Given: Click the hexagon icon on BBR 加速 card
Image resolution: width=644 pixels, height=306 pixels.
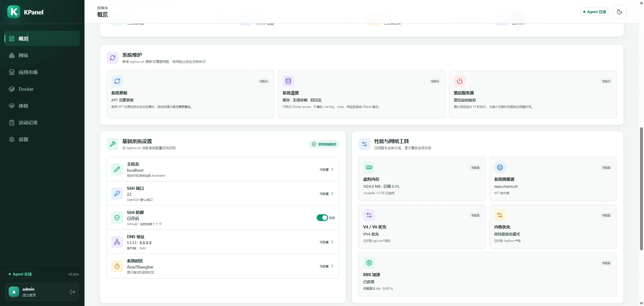Looking at the screenshot, I should [369, 263].
